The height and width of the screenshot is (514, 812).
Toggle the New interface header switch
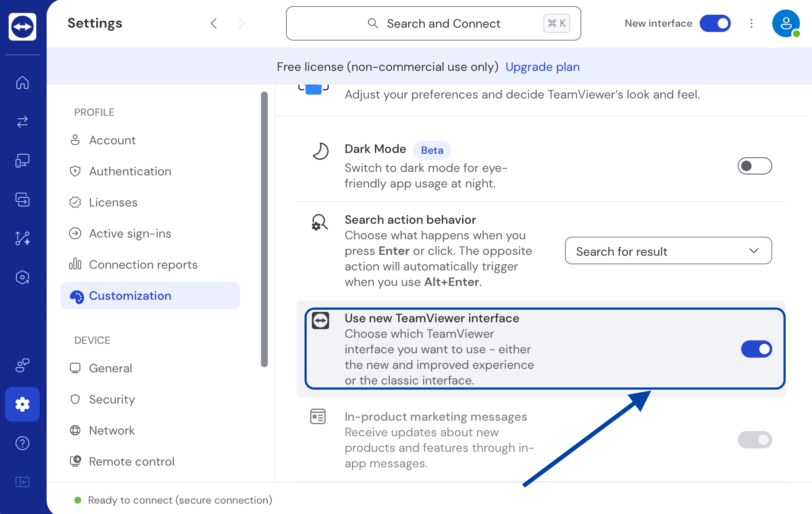click(x=715, y=23)
